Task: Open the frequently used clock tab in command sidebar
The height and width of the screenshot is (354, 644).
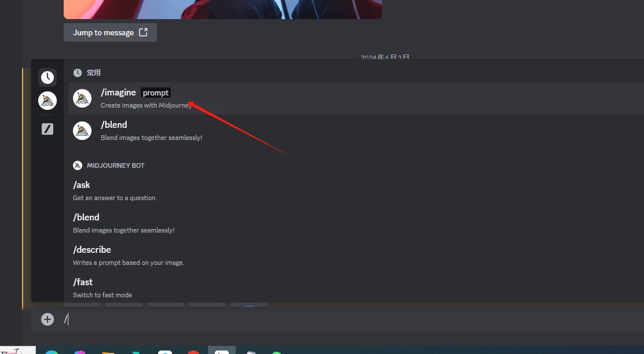Action: click(x=47, y=77)
